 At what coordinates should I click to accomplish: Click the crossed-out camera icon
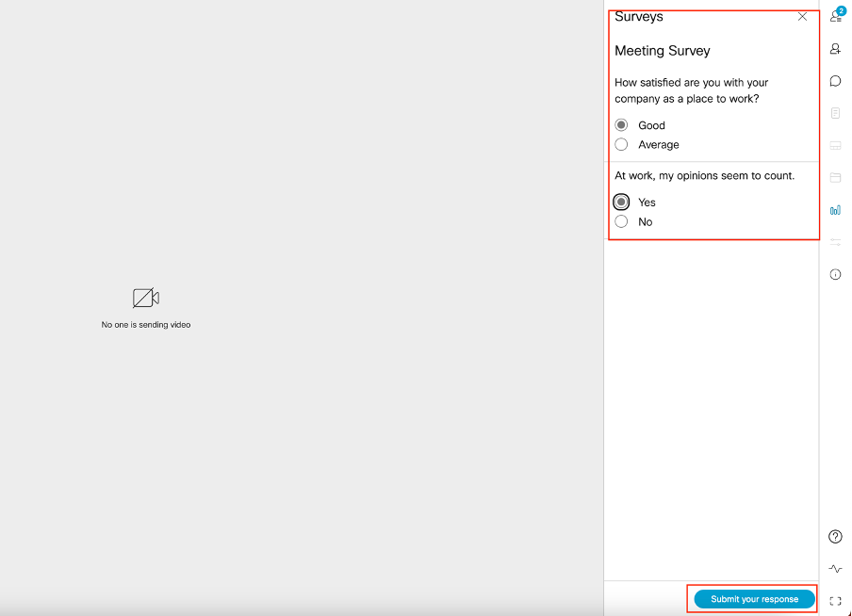click(146, 298)
